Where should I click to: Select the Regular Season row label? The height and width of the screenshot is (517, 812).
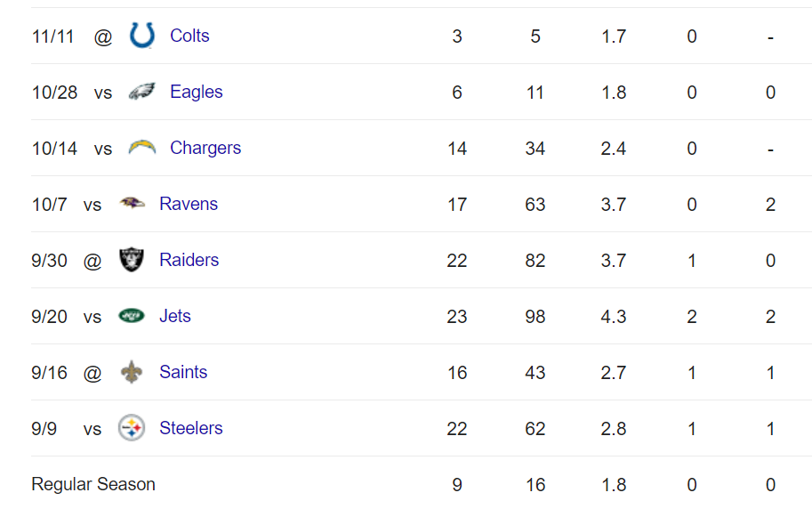pos(93,484)
